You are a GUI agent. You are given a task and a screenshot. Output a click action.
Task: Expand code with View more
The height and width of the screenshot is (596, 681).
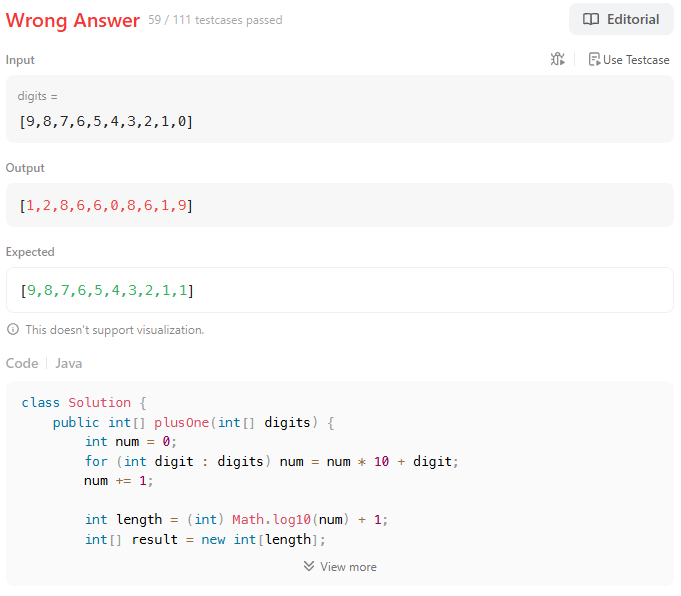point(340,566)
